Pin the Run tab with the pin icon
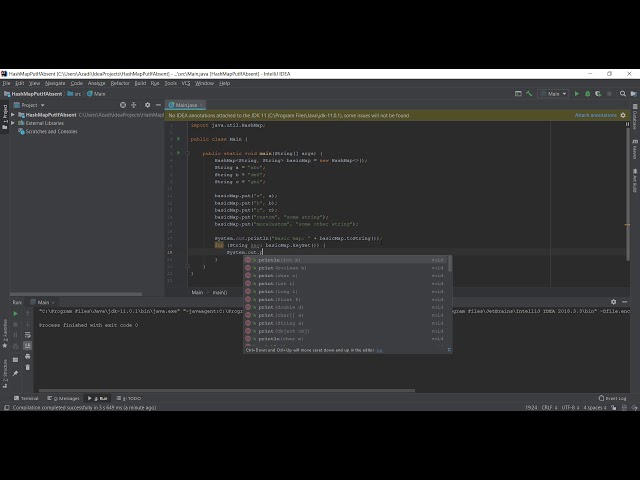 16,373
